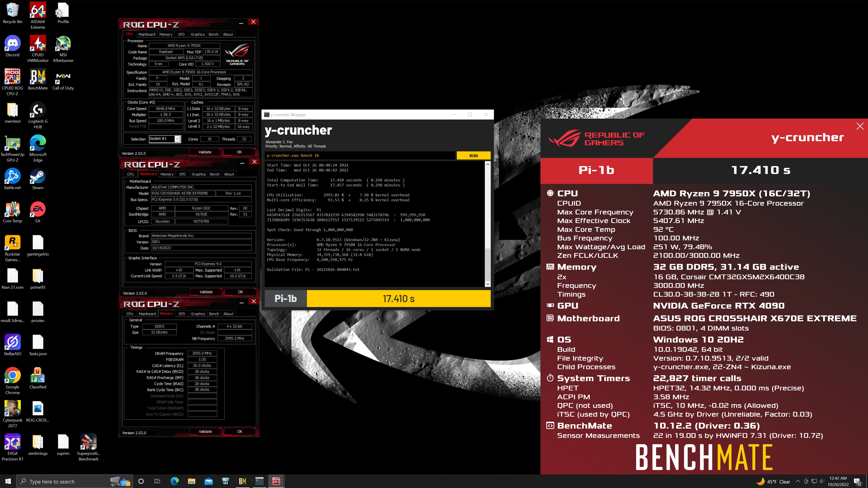Open the Discord desktop shortcut
This screenshot has width=868, height=488.
[12, 47]
